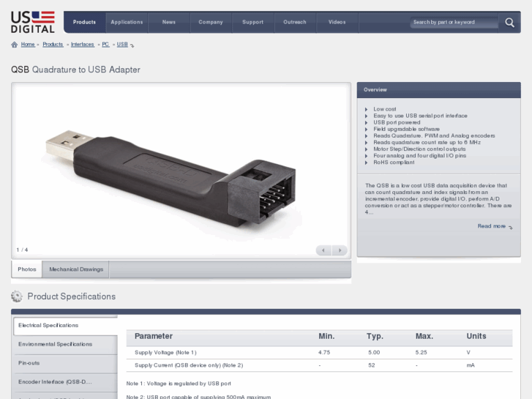Click Read more in the Overview panel

click(x=492, y=226)
